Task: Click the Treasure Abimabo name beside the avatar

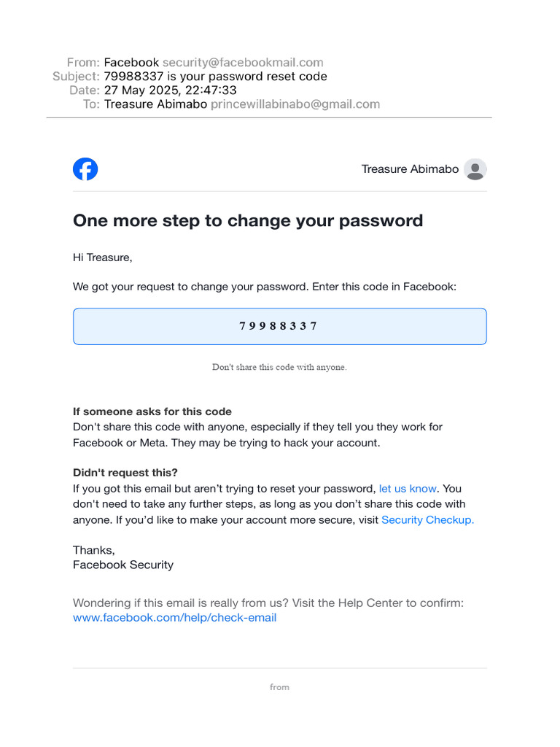Action: 410,169
